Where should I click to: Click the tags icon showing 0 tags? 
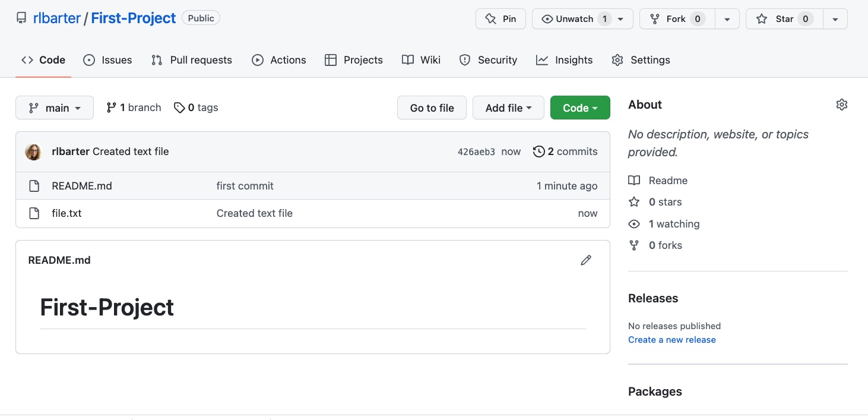click(x=180, y=108)
